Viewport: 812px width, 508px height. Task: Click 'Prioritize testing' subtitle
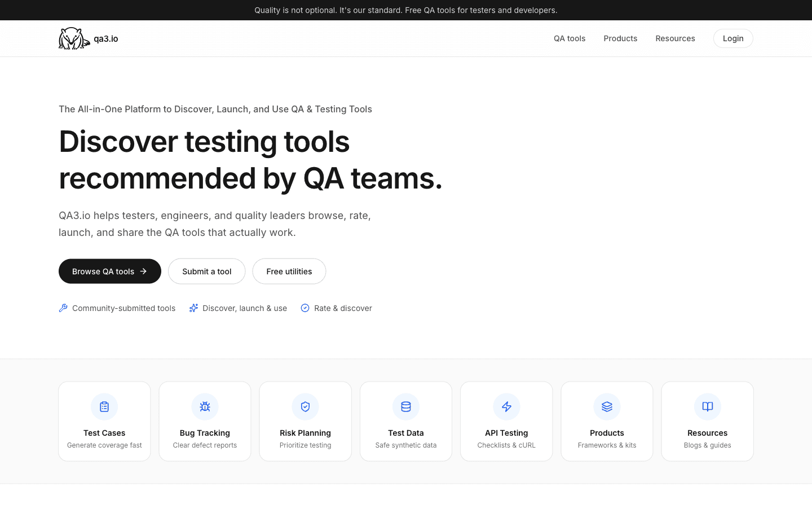pyautogui.click(x=305, y=445)
